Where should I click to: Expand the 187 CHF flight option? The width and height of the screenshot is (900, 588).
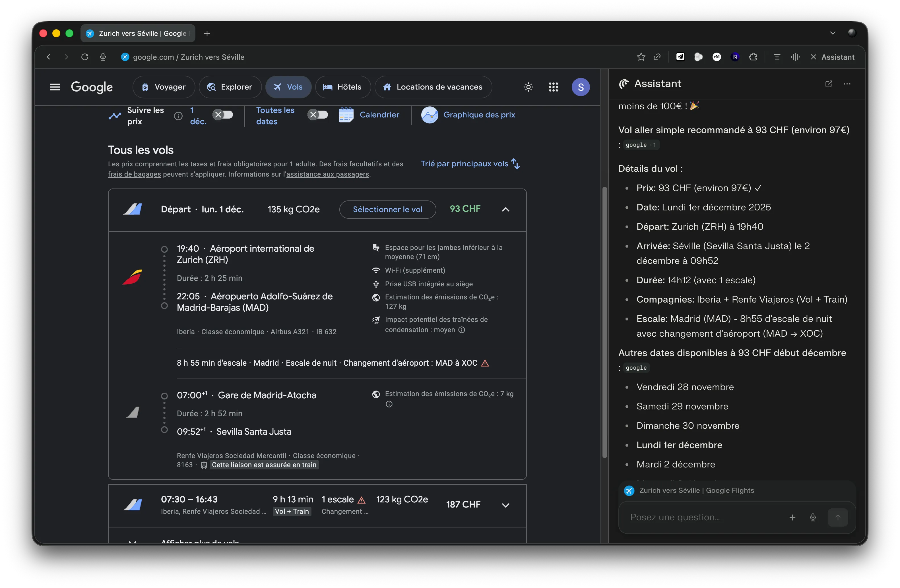pyautogui.click(x=505, y=505)
